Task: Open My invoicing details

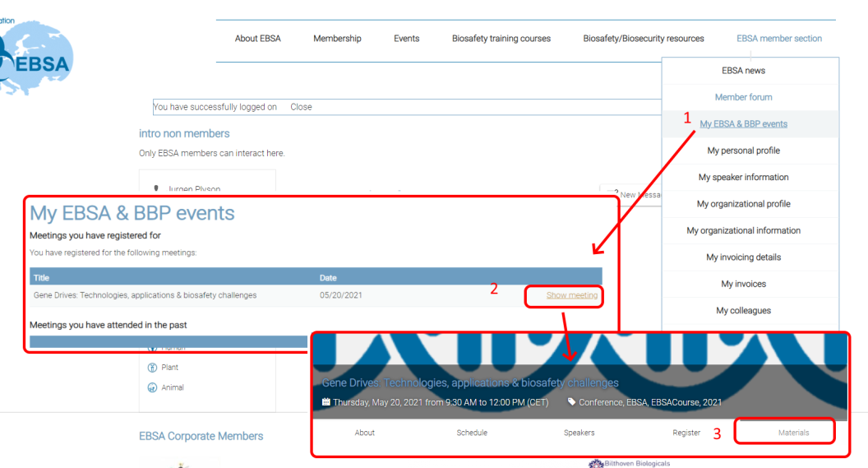Action: click(x=743, y=257)
